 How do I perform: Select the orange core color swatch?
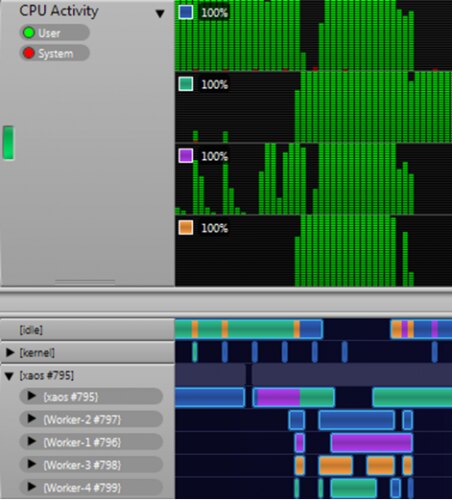click(x=186, y=228)
